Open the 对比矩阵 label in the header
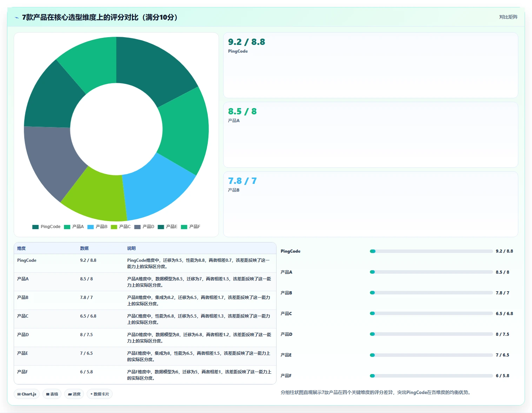This screenshot has width=532, height=413. (x=508, y=17)
